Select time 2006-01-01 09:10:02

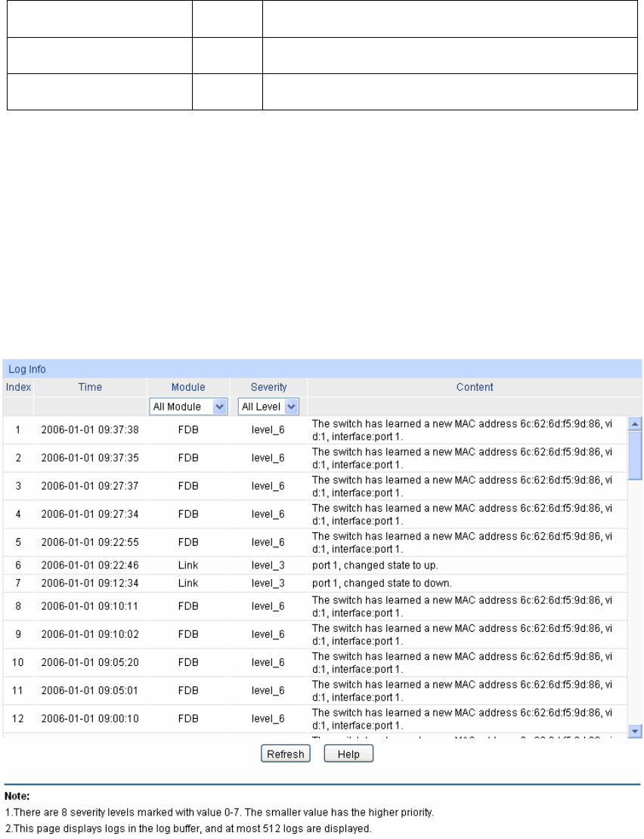90,634
